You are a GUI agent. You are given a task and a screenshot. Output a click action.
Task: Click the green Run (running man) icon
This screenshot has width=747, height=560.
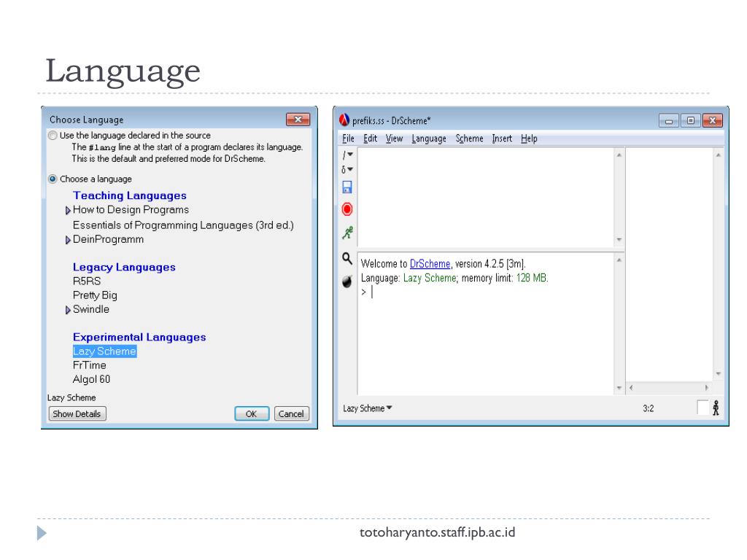click(x=347, y=233)
